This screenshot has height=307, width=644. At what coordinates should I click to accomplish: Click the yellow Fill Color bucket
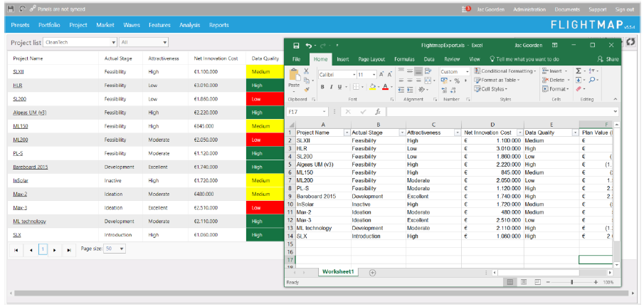click(x=372, y=87)
